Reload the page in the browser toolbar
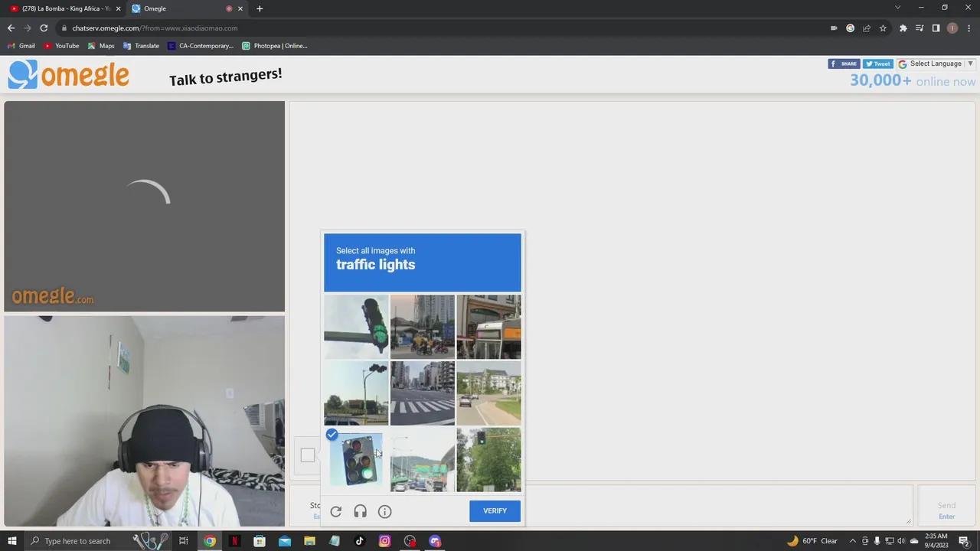 click(x=44, y=28)
